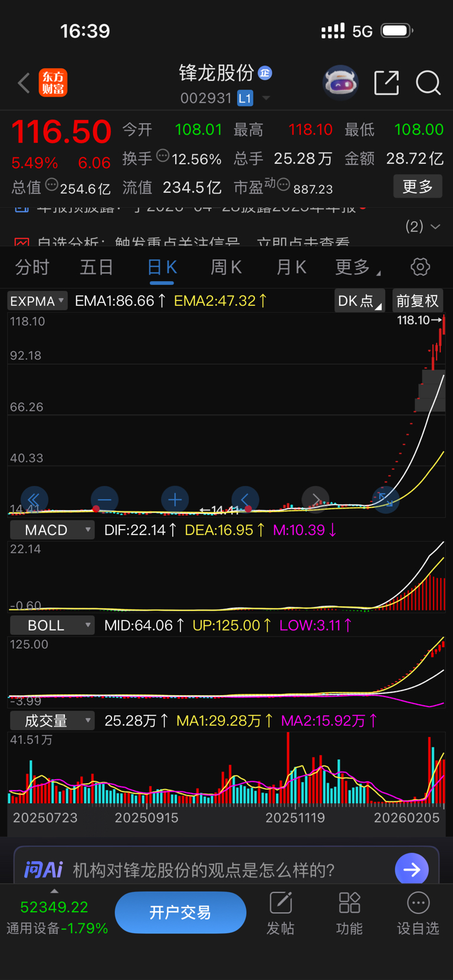
Task: Tap the MA2:15.92万 volume average
Action: [329, 721]
